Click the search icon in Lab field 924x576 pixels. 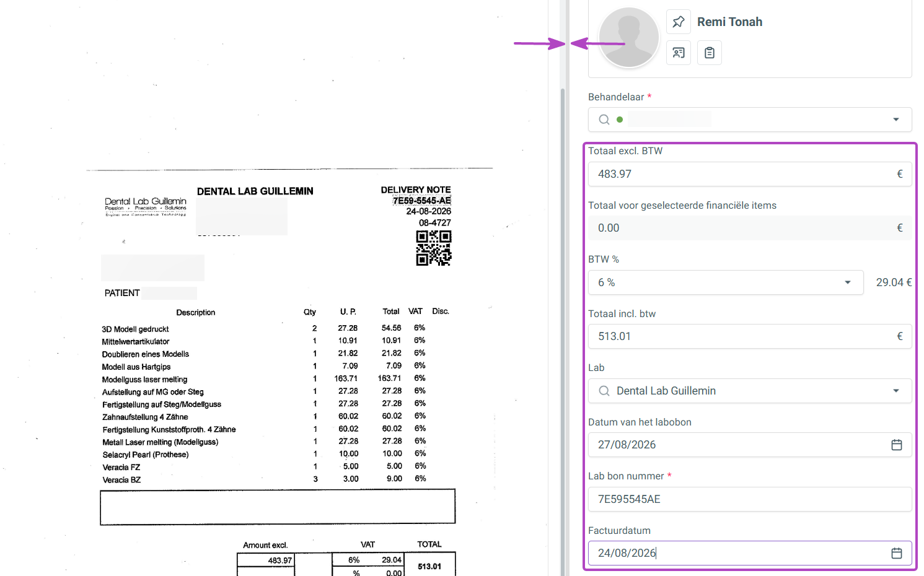pos(604,391)
